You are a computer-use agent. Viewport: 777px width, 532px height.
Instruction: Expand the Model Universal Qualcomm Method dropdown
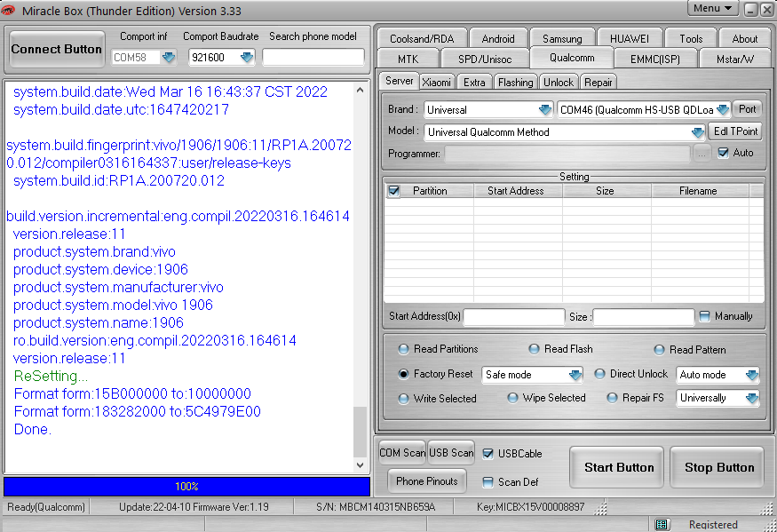pos(698,132)
